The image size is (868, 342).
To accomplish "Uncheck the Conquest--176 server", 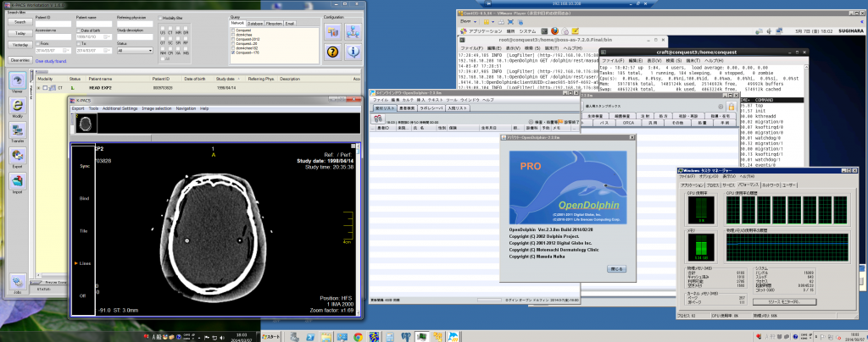I will (x=232, y=53).
